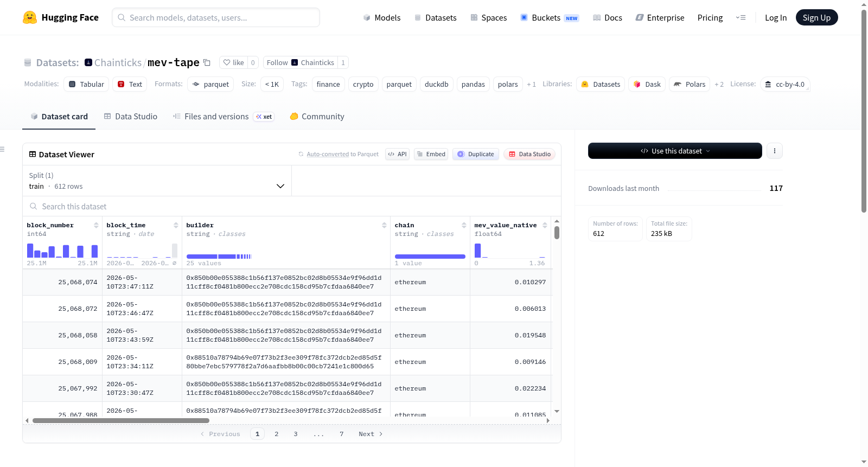Click the Log In link

pyautogui.click(x=776, y=17)
